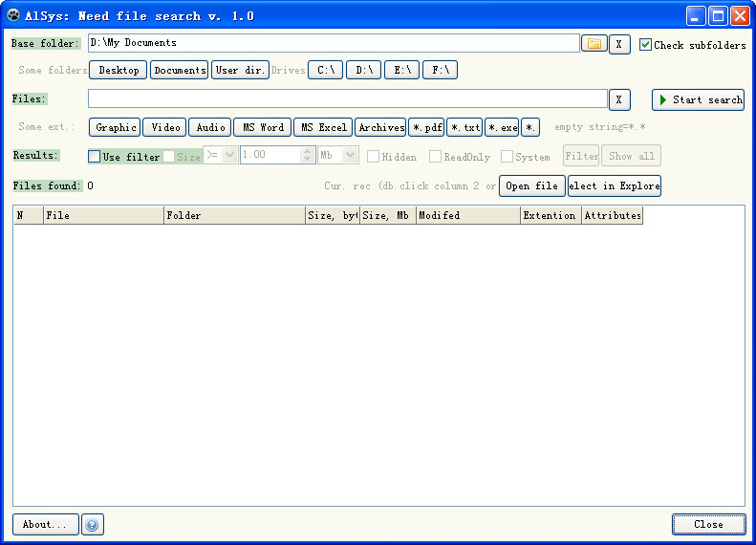Select the C:\ drive button
Image resolution: width=756 pixels, height=545 pixels.
coord(325,70)
